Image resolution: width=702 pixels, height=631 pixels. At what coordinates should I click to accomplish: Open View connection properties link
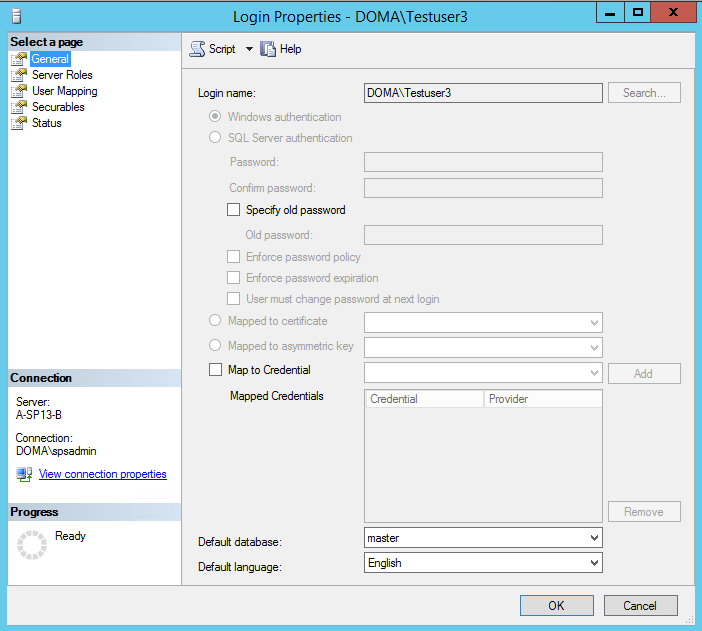(x=103, y=474)
